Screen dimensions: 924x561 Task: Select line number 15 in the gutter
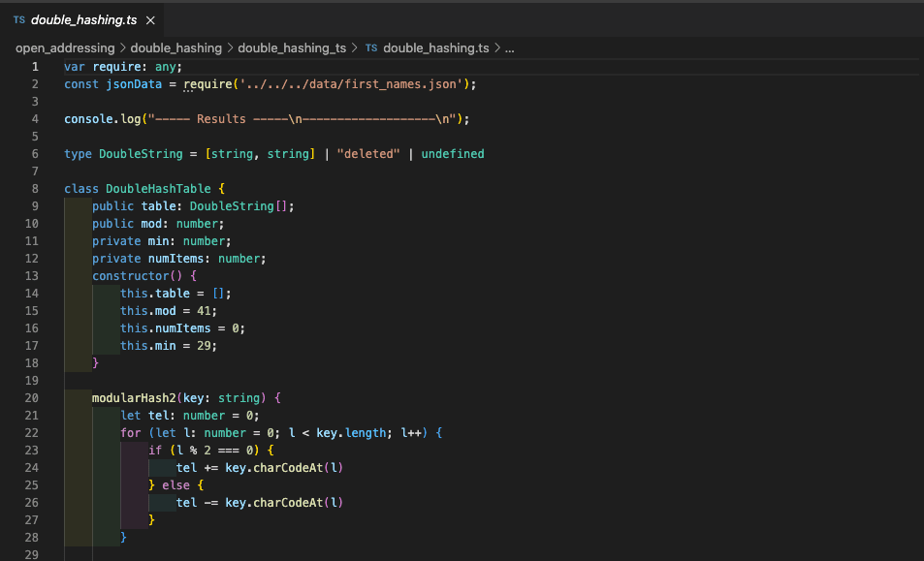click(31, 310)
